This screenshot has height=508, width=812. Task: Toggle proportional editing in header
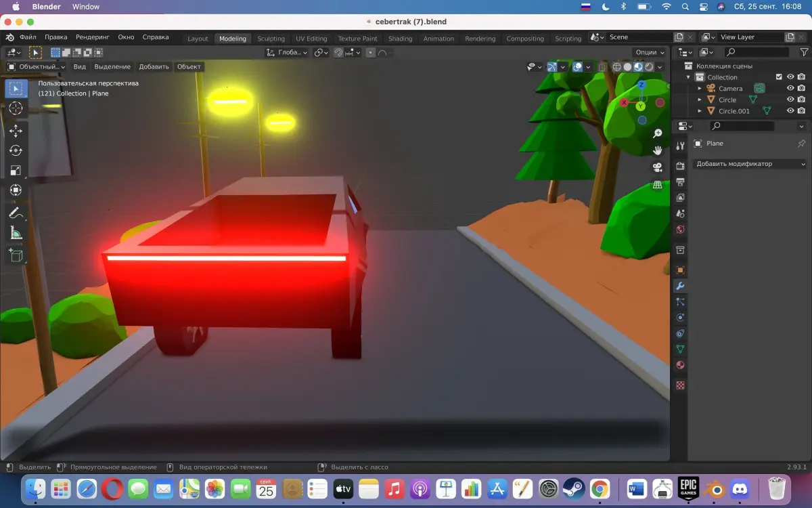point(371,52)
